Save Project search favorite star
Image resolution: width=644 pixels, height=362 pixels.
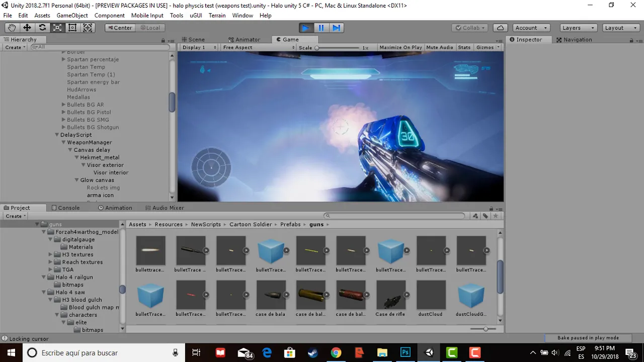click(x=496, y=216)
